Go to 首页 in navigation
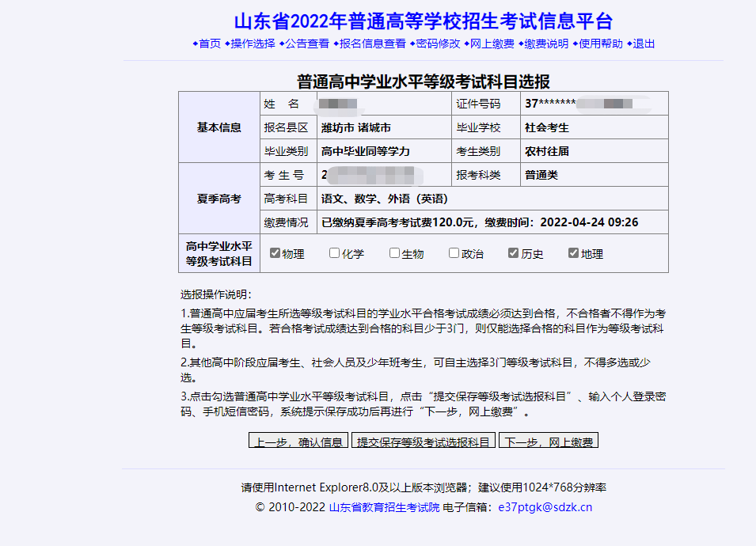This screenshot has height=546, width=756. pos(210,44)
